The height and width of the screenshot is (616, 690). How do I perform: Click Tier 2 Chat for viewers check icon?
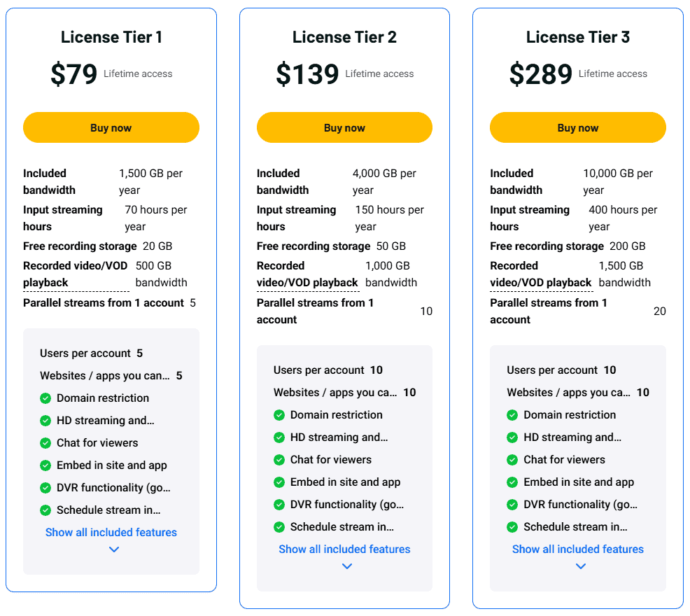[279, 460]
